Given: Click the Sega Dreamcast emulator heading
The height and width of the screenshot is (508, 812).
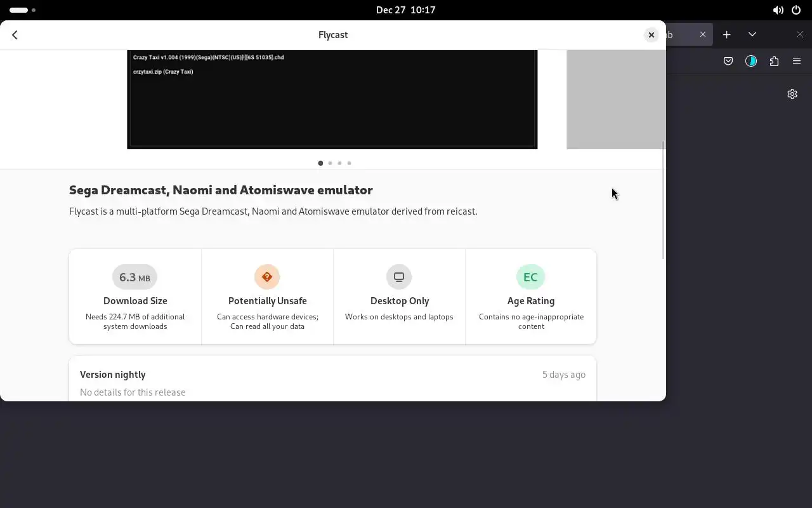Looking at the screenshot, I should pyautogui.click(x=221, y=190).
